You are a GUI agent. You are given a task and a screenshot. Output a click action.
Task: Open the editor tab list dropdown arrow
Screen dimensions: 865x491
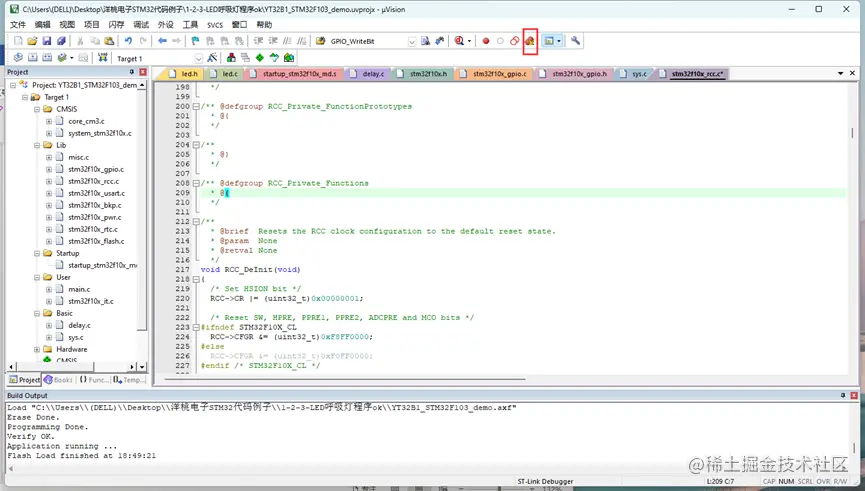point(840,73)
